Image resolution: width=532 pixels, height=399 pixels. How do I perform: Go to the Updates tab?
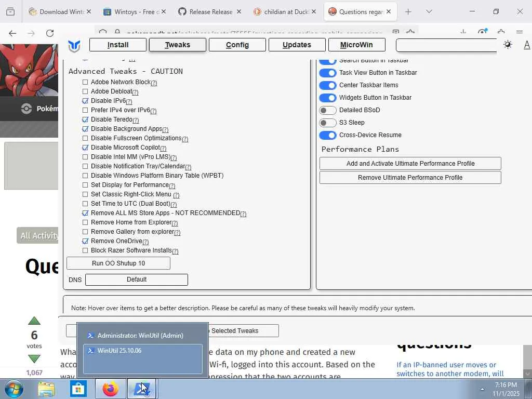click(x=297, y=45)
